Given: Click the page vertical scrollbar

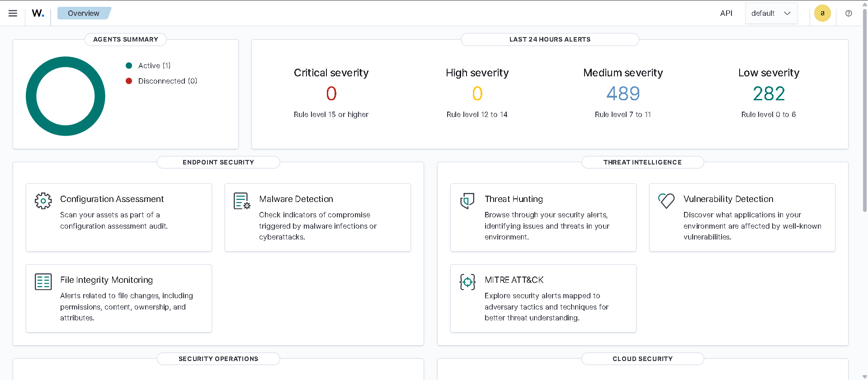Looking at the screenshot, I should (864, 136).
